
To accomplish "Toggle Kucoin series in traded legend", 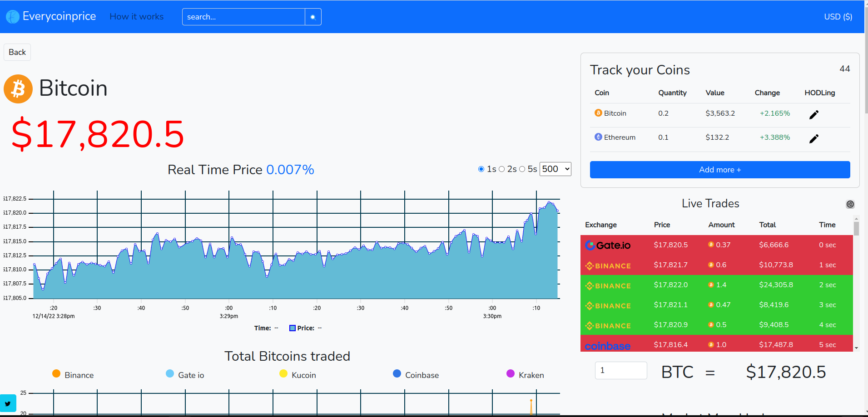I will click(x=298, y=374).
